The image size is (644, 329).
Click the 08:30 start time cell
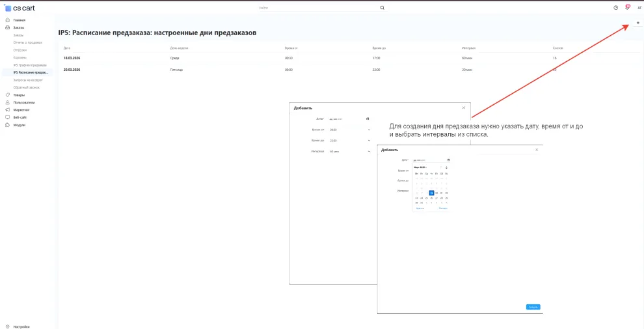289,59
